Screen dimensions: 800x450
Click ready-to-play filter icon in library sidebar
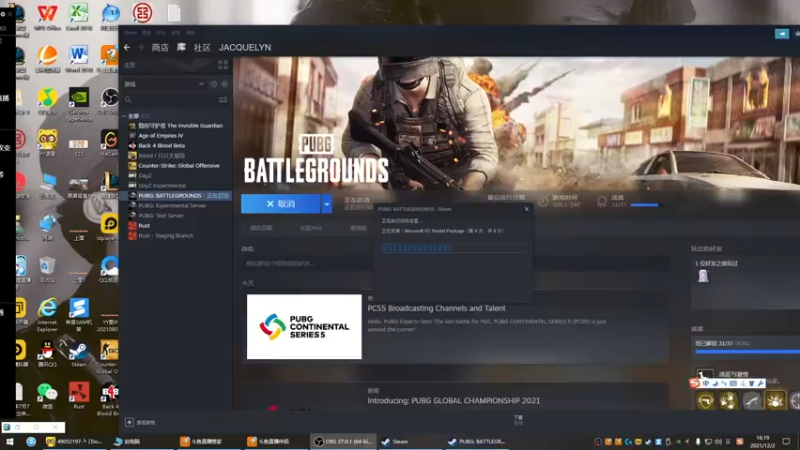click(224, 84)
